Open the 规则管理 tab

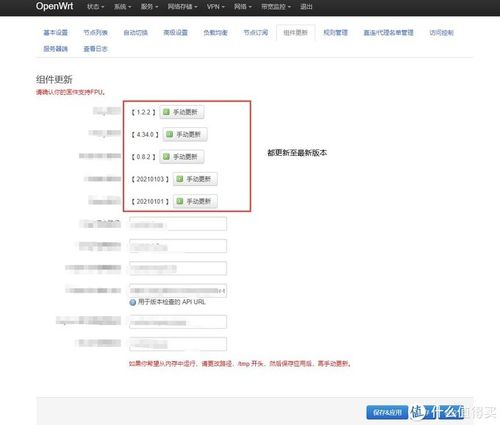click(x=336, y=33)
